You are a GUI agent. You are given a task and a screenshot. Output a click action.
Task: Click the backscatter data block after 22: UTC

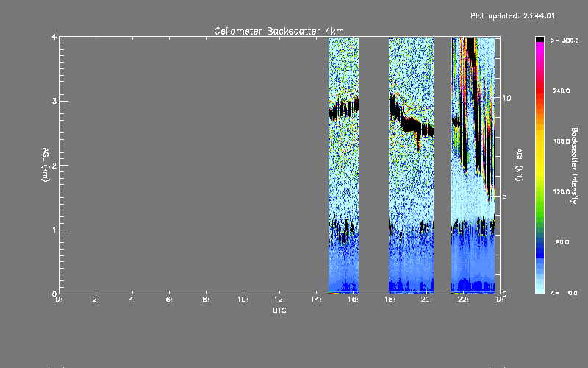pyautogui.click(x=473, y=165)
